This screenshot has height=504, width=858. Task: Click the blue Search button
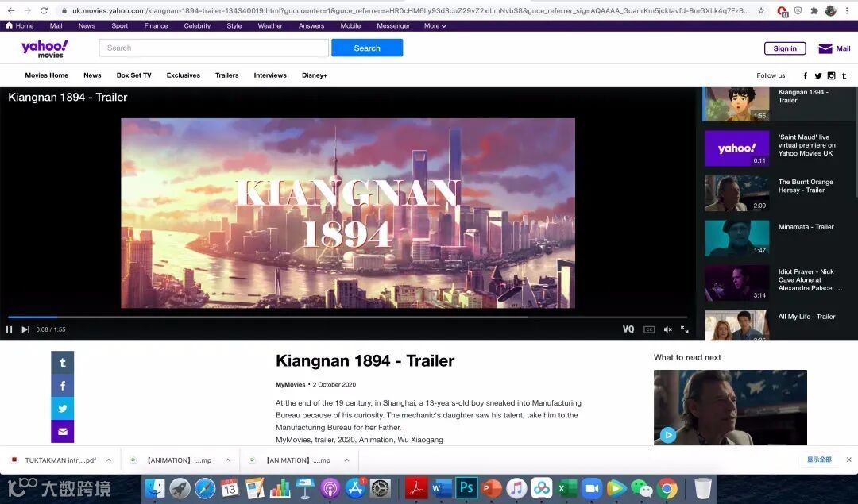tap(367, 48)
